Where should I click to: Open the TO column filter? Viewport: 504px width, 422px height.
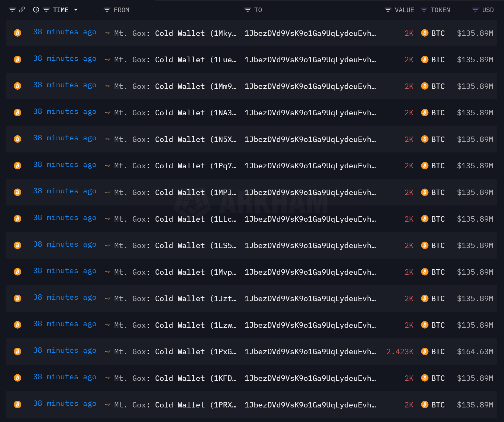(x=247, y=10)
